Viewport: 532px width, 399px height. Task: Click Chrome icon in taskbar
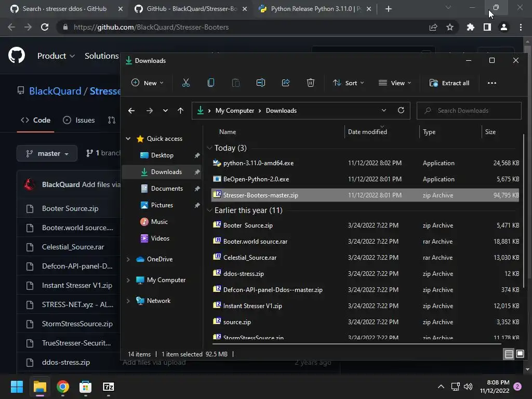[63, 387]
